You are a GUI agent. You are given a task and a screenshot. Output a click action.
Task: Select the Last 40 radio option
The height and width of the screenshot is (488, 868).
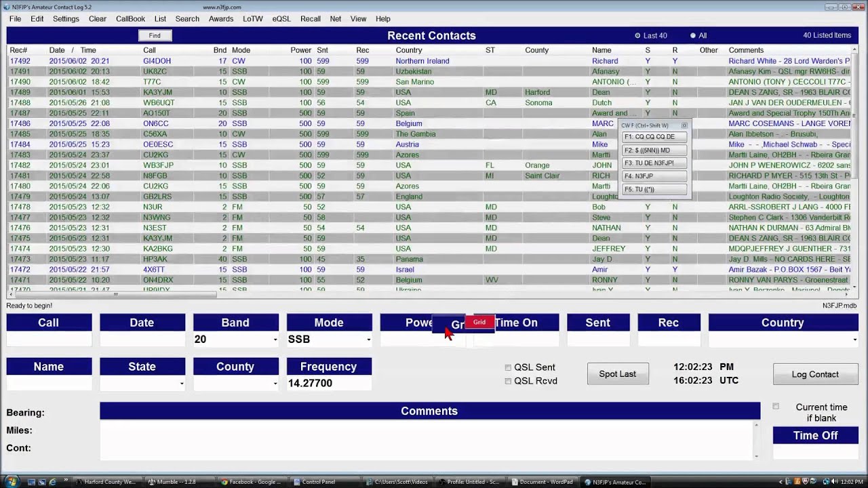(x=637, y=36)
